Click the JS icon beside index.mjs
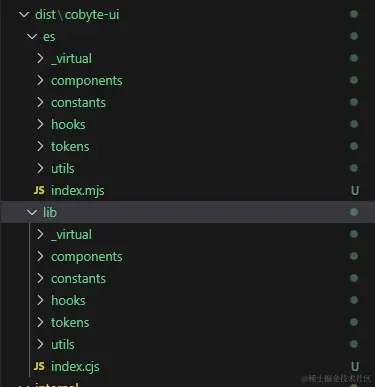 tap(39, 190)
